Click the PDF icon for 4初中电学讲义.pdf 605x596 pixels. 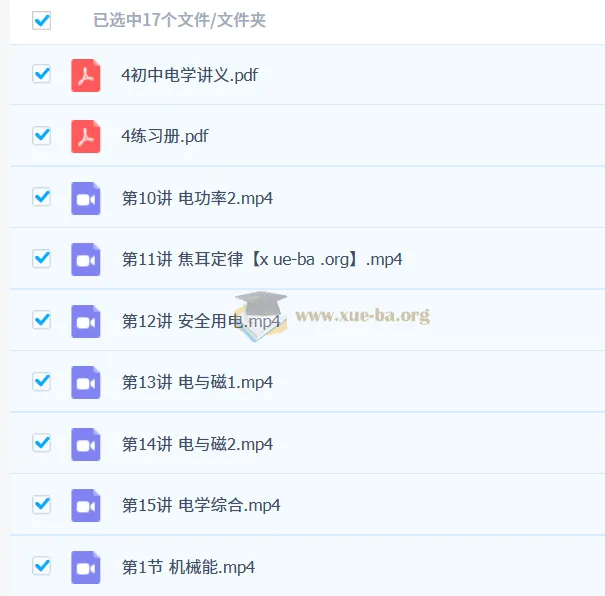pyautogui.click(x=86, y=75)
